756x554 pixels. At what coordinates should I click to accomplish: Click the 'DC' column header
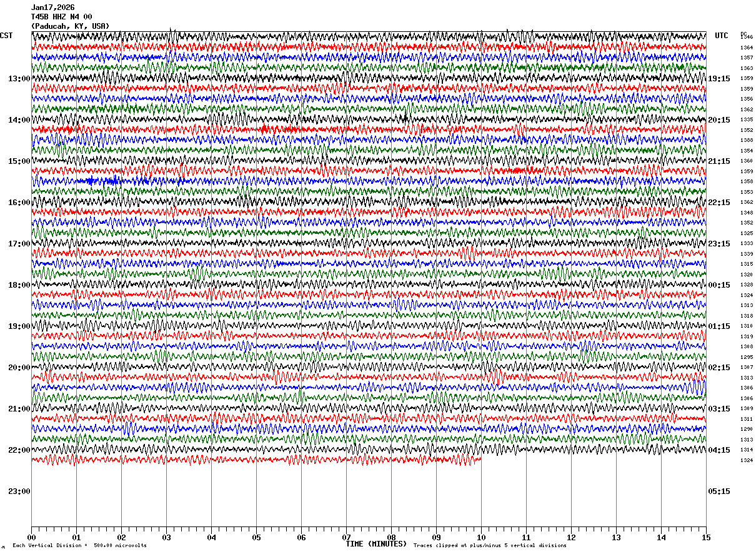pos(744,34)
